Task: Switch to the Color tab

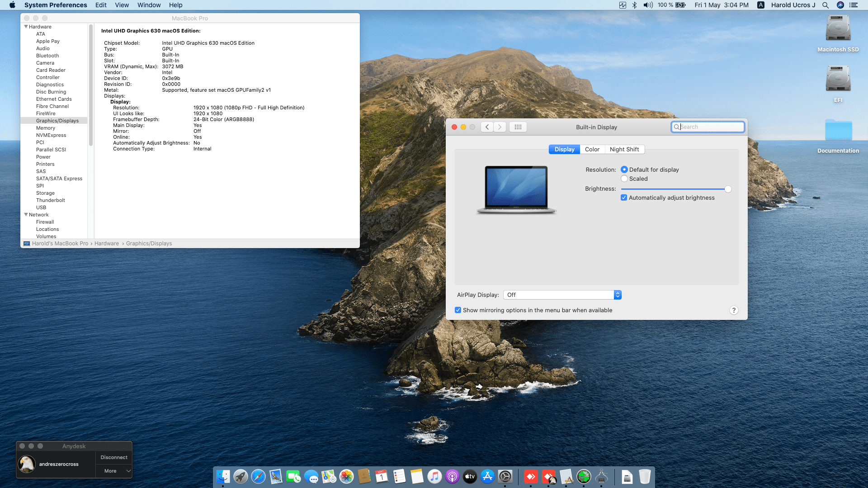Action: click(x=592, y=149)
